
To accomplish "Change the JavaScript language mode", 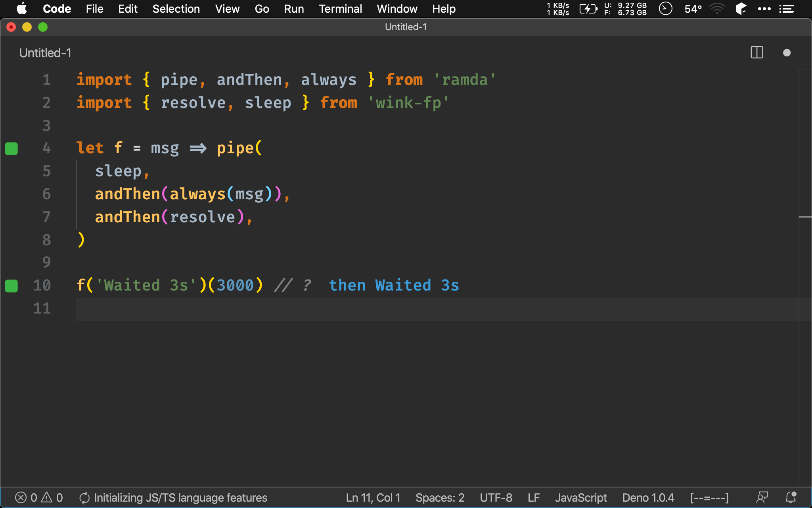I will pyautogui.click(x=581, y=498).
